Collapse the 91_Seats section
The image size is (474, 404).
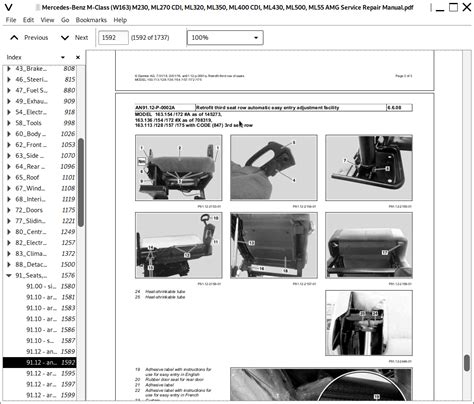[9, 276]
